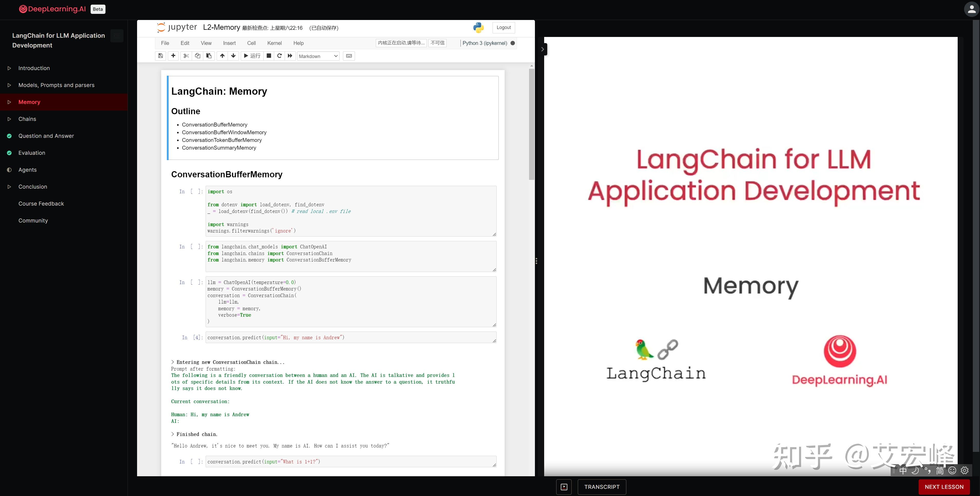This screenshot has width=980, height=496.
Task: Click the notebook vertical scrollbar thumb
Action: tap(532, 124)
